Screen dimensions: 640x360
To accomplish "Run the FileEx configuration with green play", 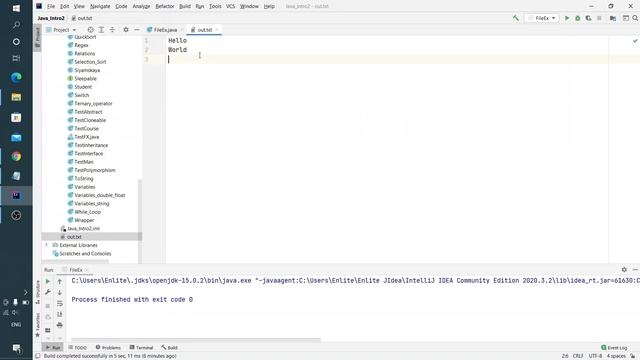I will click(x=567, y=18).
